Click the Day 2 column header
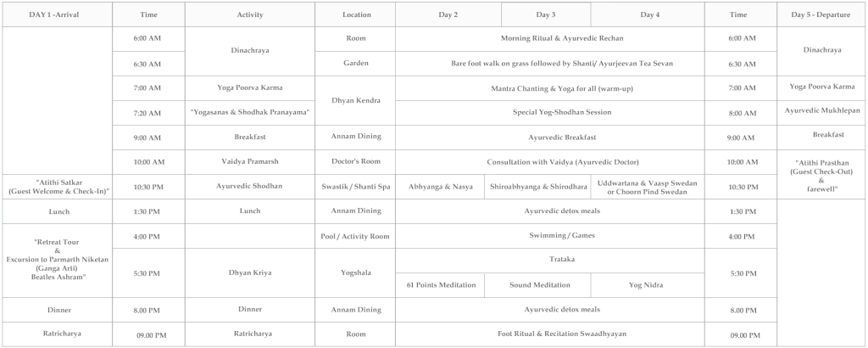This screenshot has width=868, height=348. [x=448, y=14]
